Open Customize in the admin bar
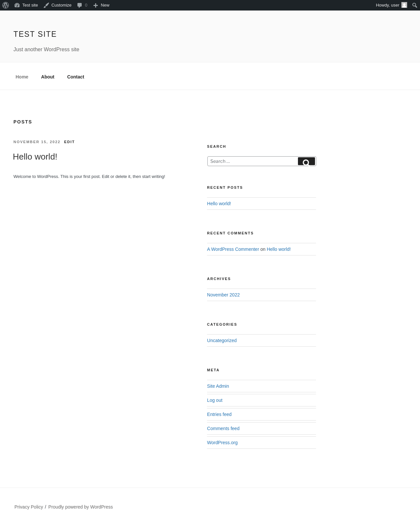Image resolution: width=420 pixels, height=522 pixels. [x=57, y=5]
